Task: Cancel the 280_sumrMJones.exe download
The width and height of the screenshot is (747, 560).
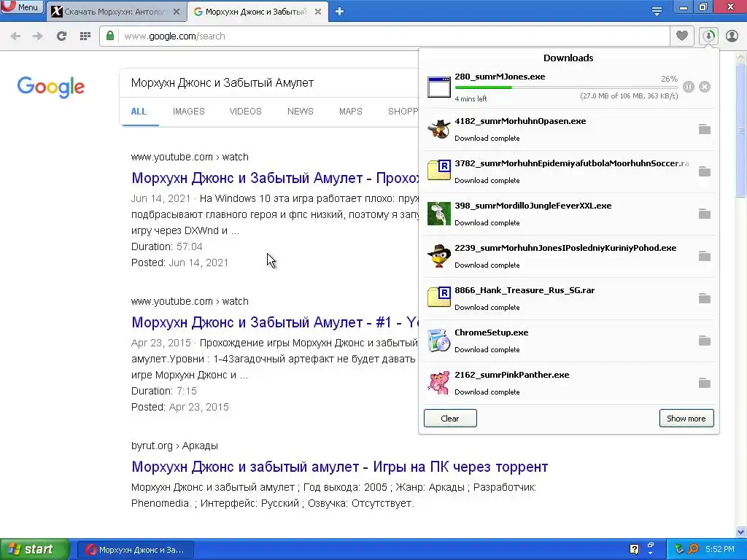Action: coord(705,87)
